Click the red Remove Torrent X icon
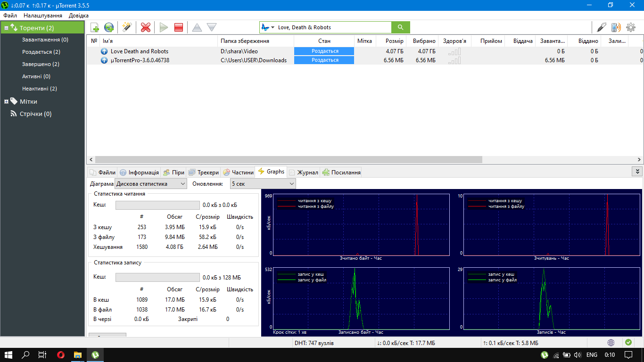Image resolution: width=644 pixels, height=362 pixels. point(146,27)
